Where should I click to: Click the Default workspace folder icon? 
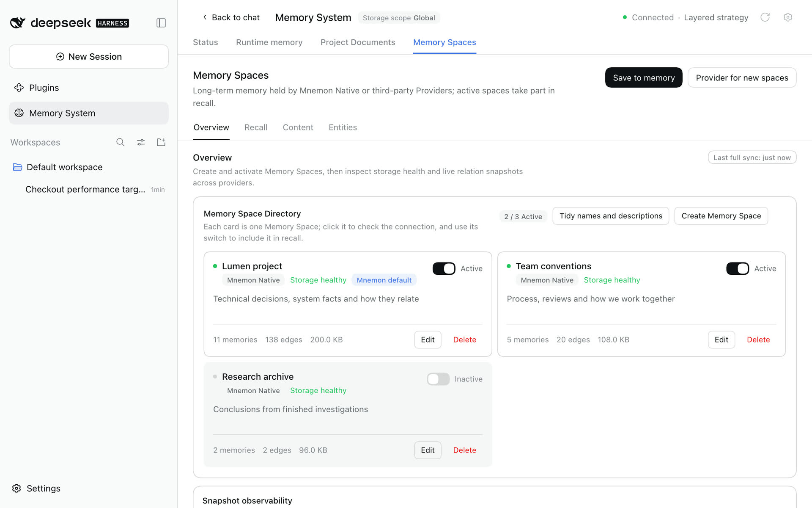17,167
